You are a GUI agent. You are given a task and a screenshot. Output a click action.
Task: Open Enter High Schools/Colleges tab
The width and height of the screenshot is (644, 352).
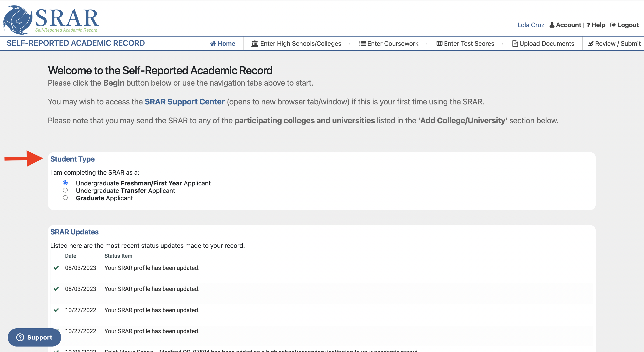pos(301,44)
